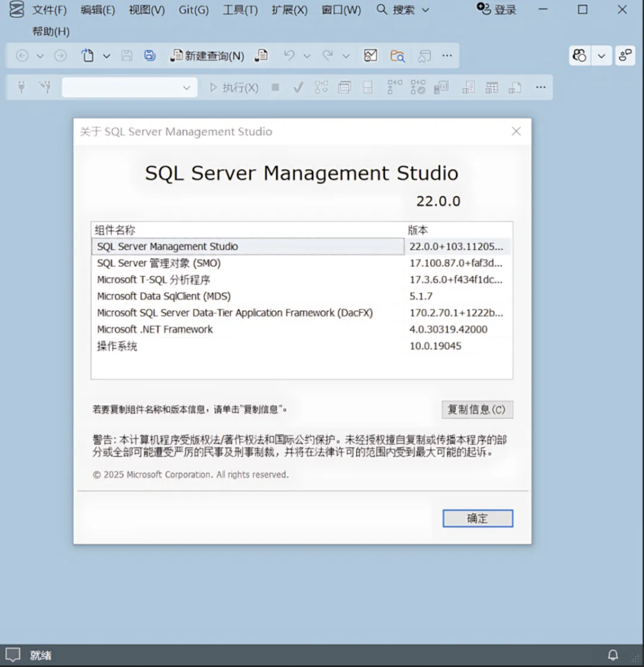Click the 确定 button in dialog
Image resolution: width=644 pixels, height=667 pixels.
pyautogui.click(x=478, y=518)
